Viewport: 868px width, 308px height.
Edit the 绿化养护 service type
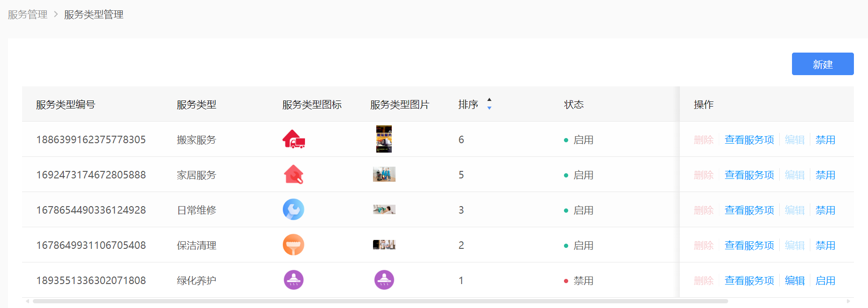point(794,281)
